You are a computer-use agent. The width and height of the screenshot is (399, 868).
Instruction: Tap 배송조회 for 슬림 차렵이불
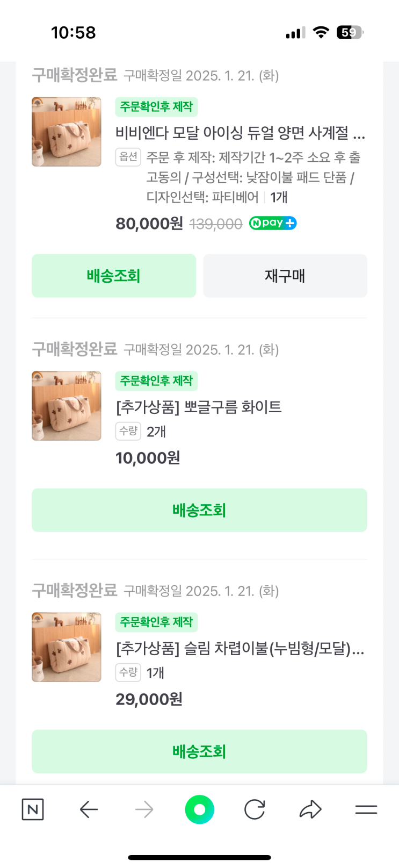pyautogui.click(x=199, y=751)
